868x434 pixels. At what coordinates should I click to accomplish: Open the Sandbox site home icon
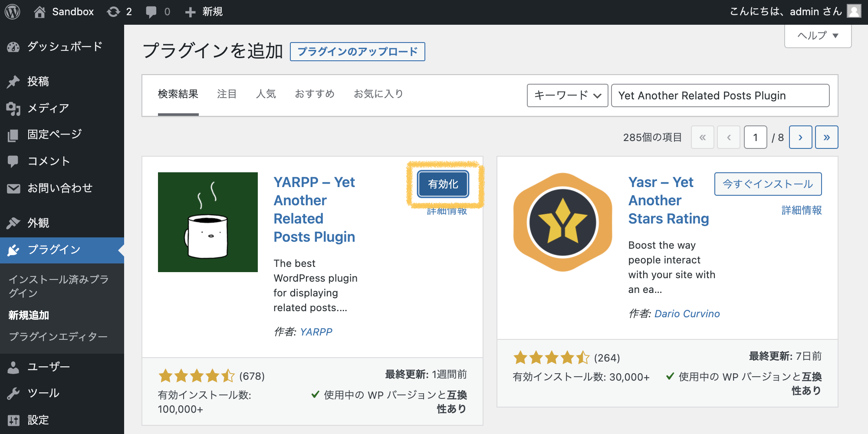click(x=39, y=12)
